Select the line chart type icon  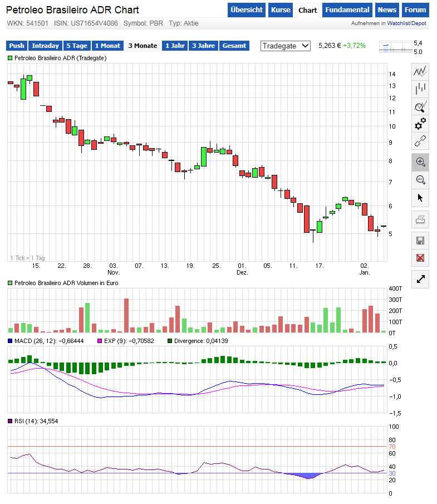pyautogui.click(x=420, y=71)
